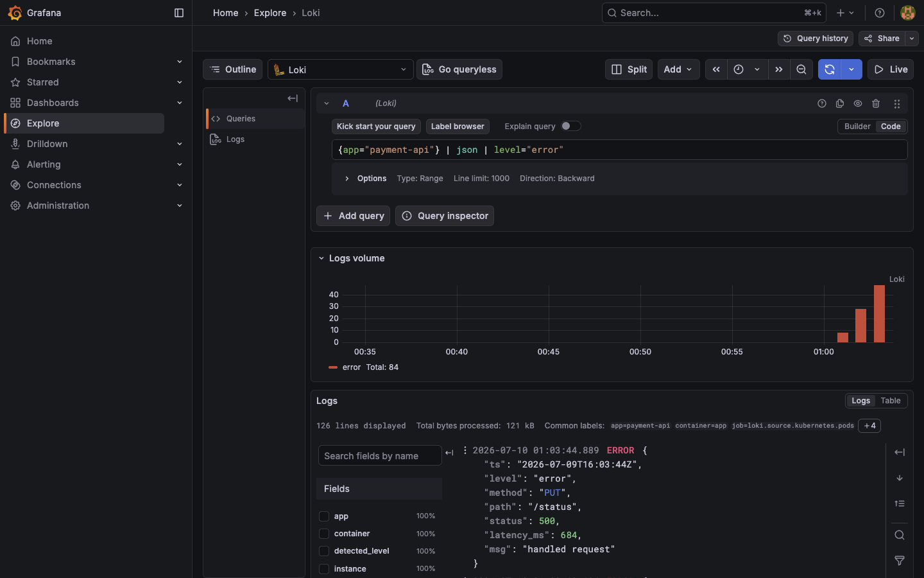Open the log line menu dots for 01:03:44.889

point(465,450)
